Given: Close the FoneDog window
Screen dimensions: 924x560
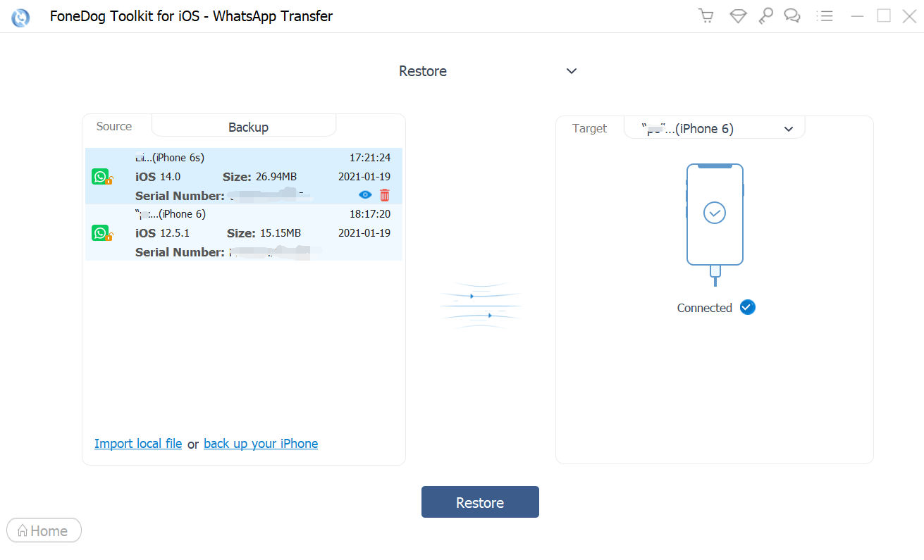Looking at the screenshot, I should coord(909,15).
